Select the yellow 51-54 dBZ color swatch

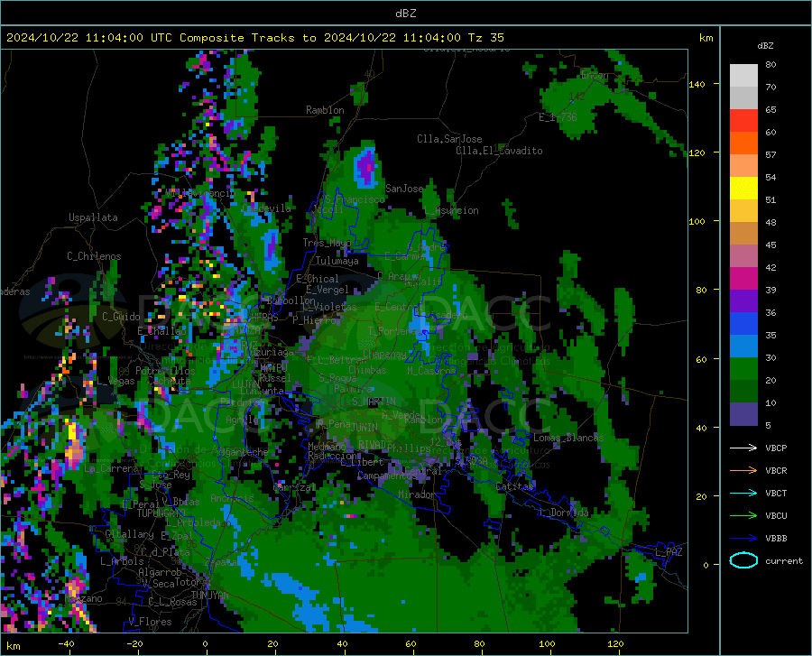pyautogui.click(x=743, y=189)
